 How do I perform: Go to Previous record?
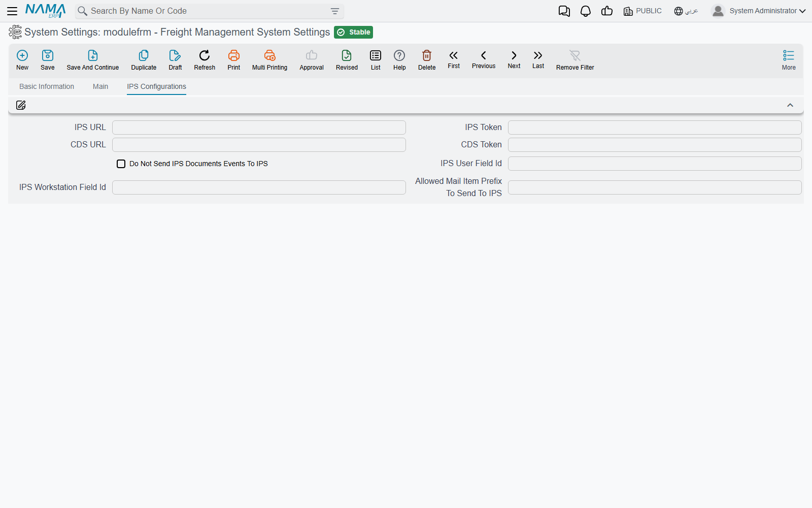coord(484,59)
